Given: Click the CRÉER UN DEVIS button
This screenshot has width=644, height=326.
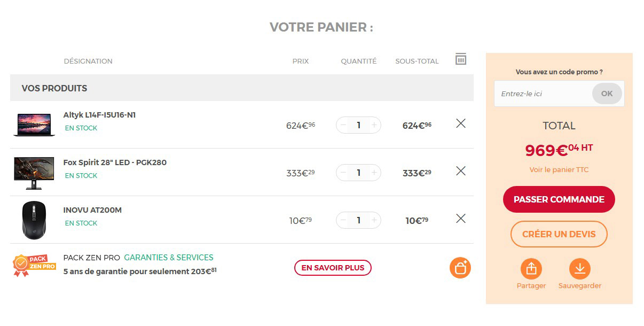Looking at the screenshot, I should click(x=559, y=234).
